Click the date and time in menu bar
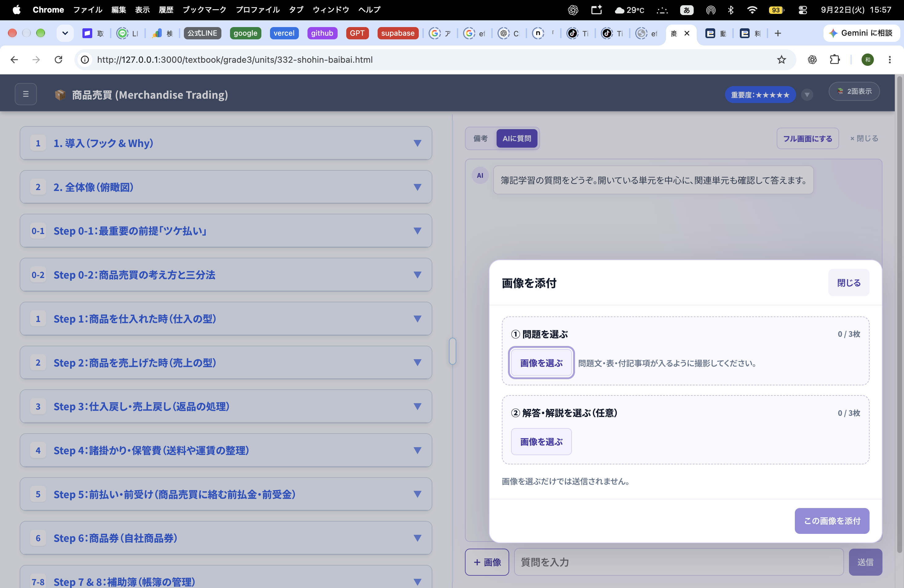The image size is (904, 588). click(856, 10)
